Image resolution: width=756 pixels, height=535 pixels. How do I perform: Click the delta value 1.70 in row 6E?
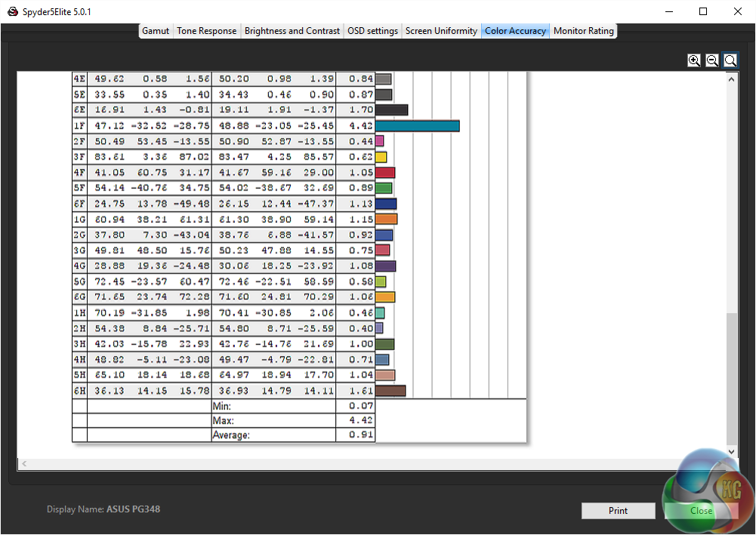[361, 110]
